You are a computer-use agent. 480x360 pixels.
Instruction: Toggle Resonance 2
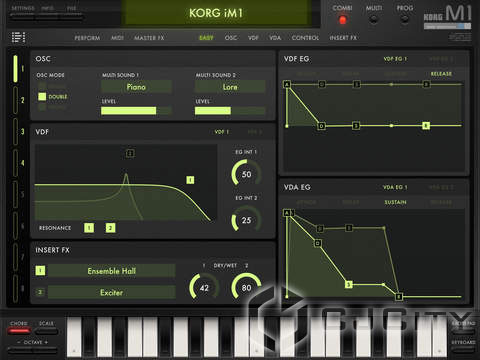(x=110, y=228)
